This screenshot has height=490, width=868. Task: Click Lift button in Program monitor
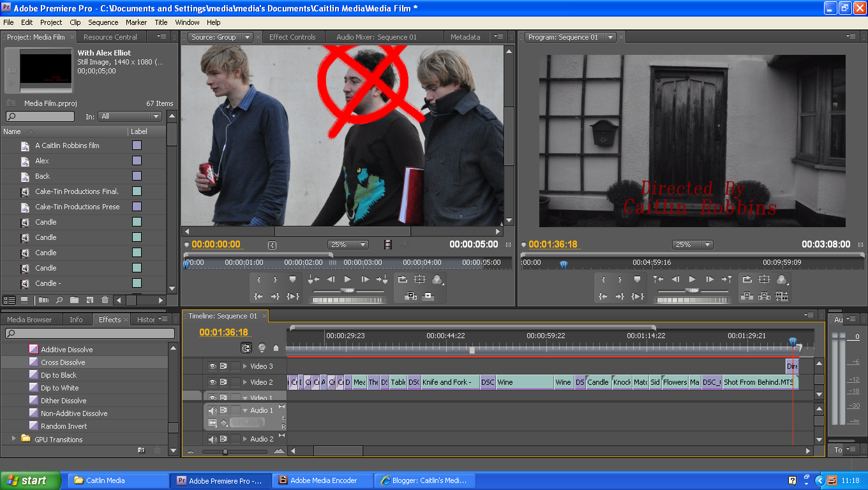click(x=747, y=296)
